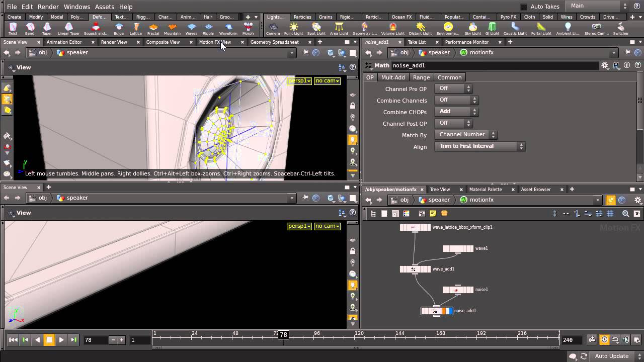644x362 pixels.
Task: Toggle pin on the parameter pane
Action: [627, 52]
